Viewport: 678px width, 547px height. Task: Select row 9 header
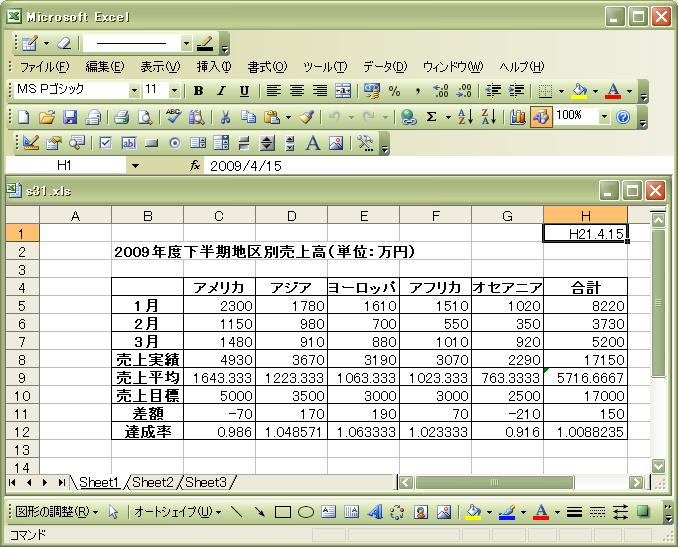[22, 378]
